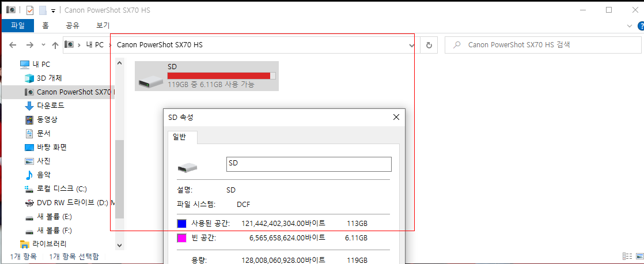The height and width of the screenshot is (264, 644).
Task: Click the 사진 picture icon in tree
Action: click(29, 161)
